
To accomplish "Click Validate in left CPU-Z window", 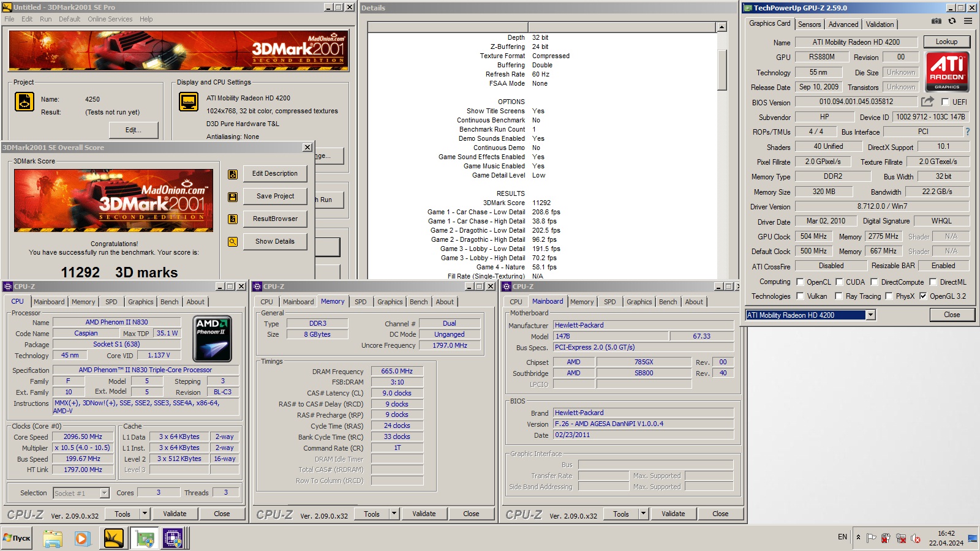I will [175, 514].
